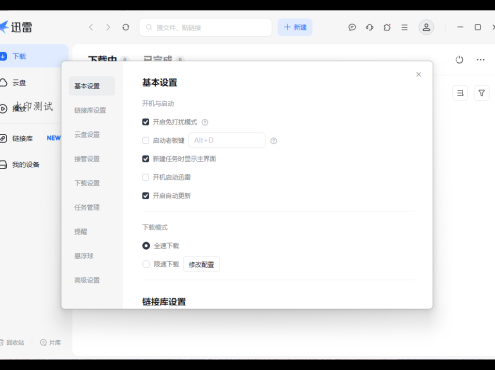This screenshot has height=370, width=495.
Task: Open the user avatar profile icon
Action: 426,27
